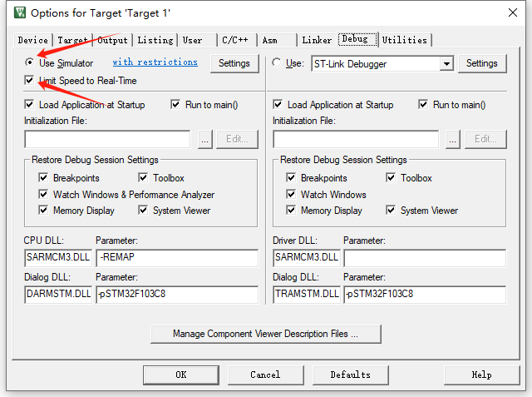Open the Target tab
This screenshot has height=397, width=532.
(x=72, y=40)
